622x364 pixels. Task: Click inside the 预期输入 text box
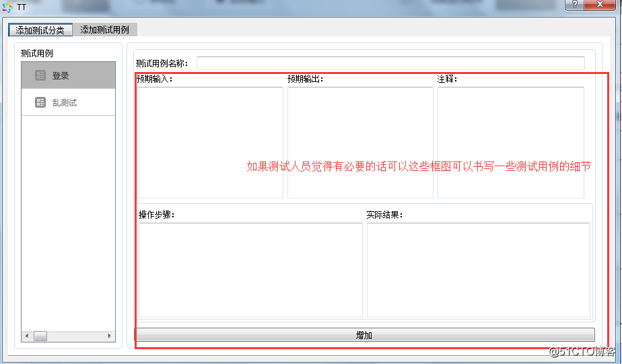click(x=210, y=143)
